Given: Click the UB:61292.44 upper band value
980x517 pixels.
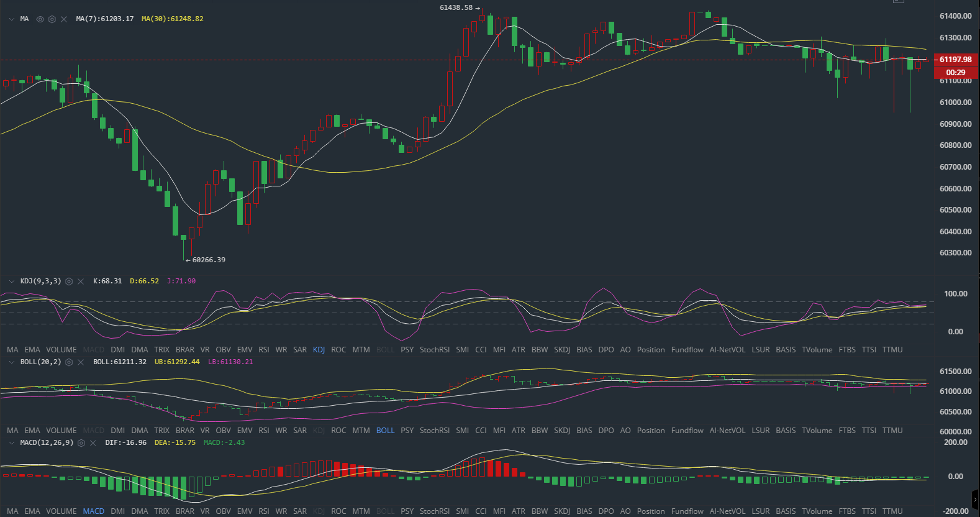Looking at the screenshot, I should (177, 362).
